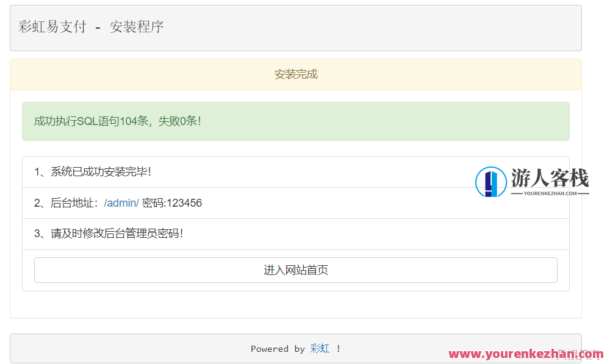Click the 彩虹易支付 brand title in the header
The height and width of the screenshot is (364, 607).
(x=52, y=27)
